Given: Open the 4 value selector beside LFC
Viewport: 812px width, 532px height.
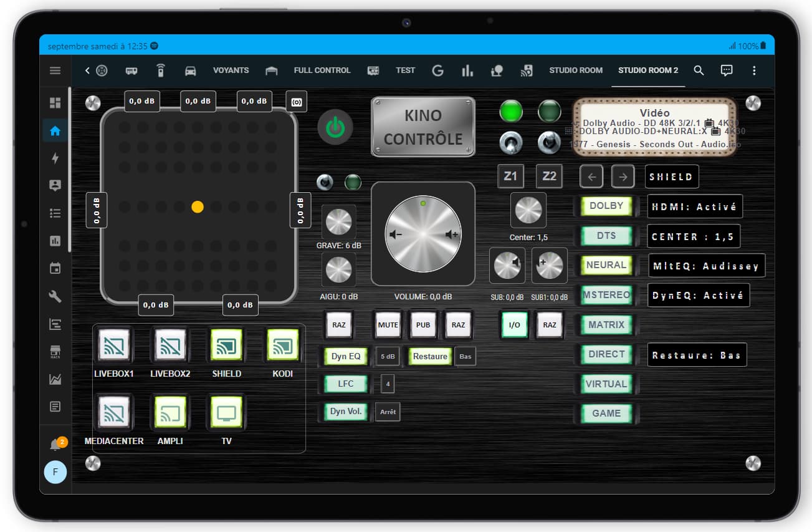Looking at the screenshot, I should pos(388,384).
